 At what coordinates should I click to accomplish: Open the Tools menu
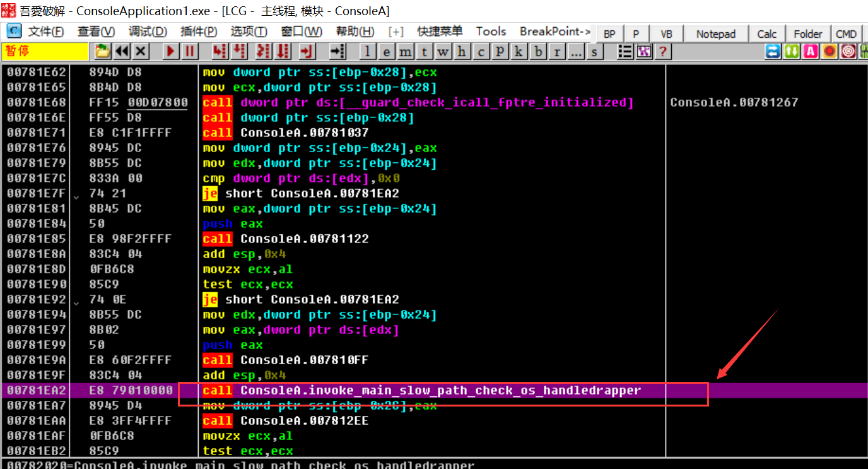491,32
